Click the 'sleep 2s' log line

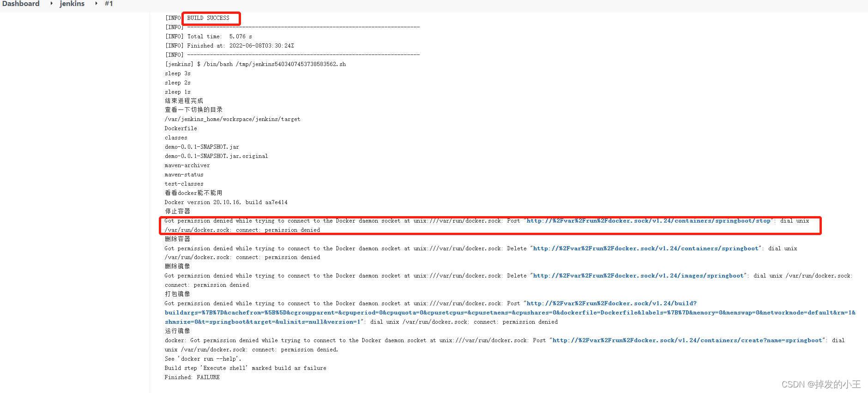(178, 83)
